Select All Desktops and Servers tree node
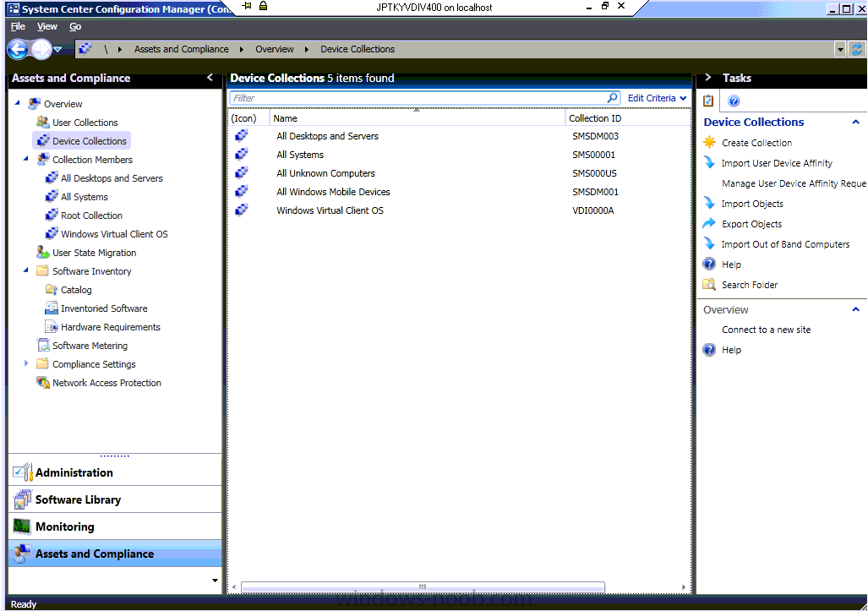 click(112, 178)
